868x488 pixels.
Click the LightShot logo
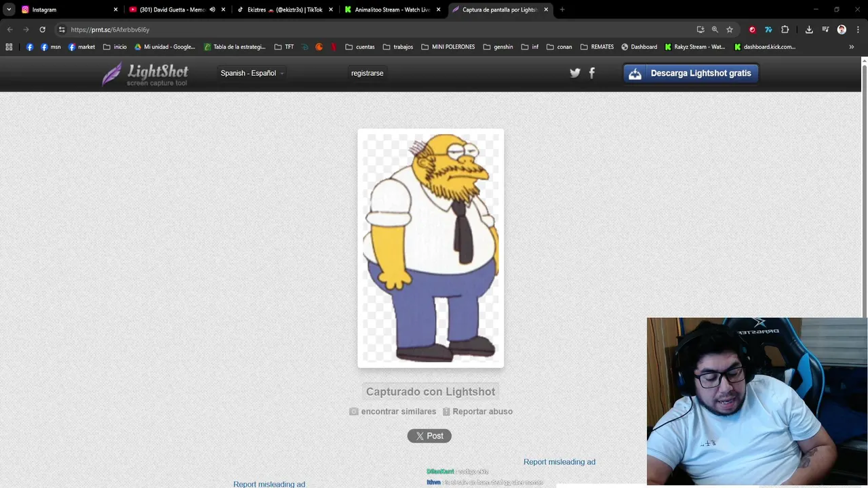click(x=145, y=74)
